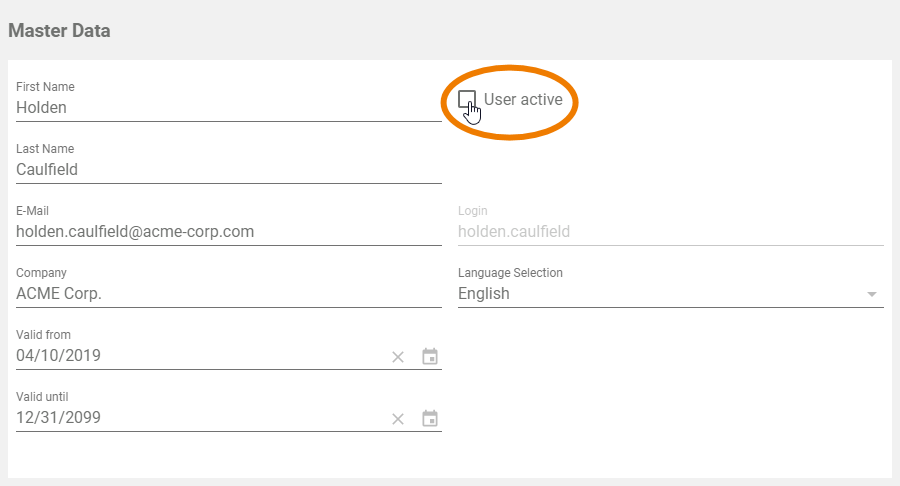Click the "Language Selection" field label
The image size is (900, 486).
tap(510, 273)
